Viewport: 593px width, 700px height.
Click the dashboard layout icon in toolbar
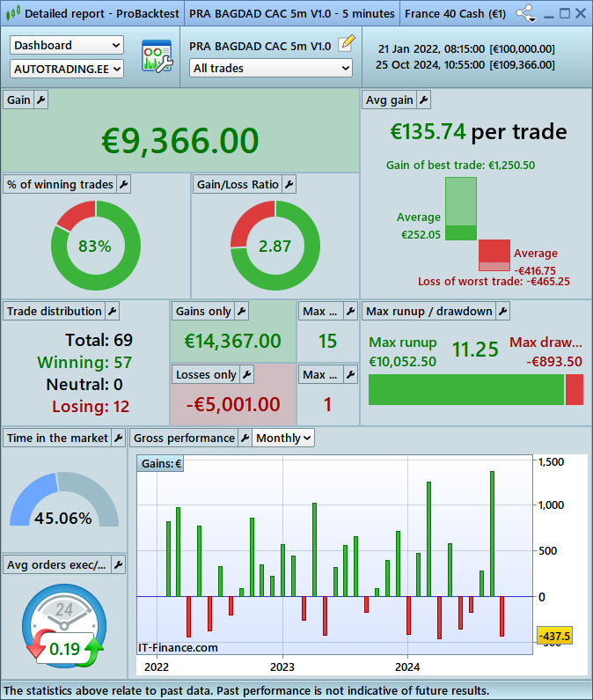point(157,55)
